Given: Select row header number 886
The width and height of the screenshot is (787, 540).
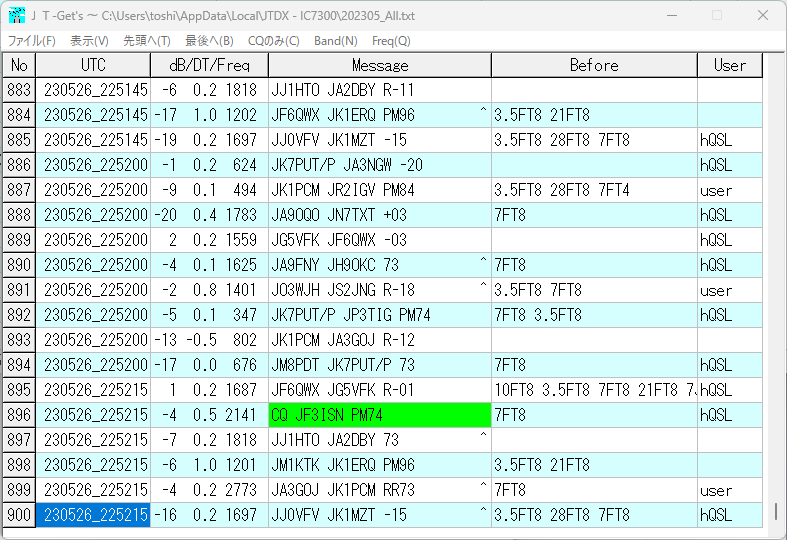Looking at the screenshot, I should pyautogui.click(x=19, y=165).
